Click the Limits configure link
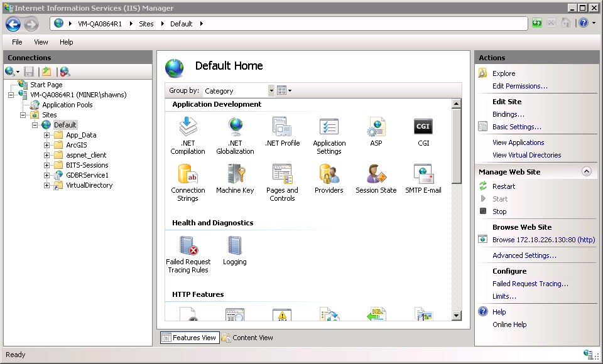Image resolution: width=603 pixels, height=364 pixels. coord(504,296)
